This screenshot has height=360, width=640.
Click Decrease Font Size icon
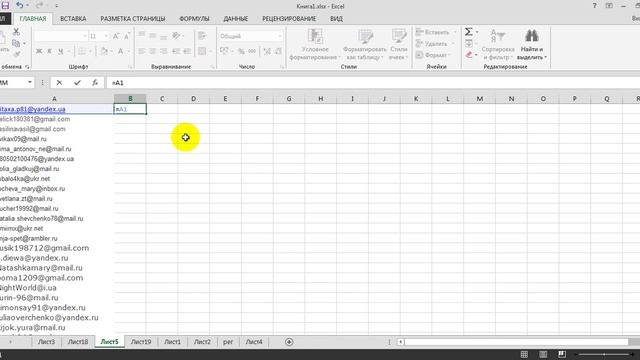[127, 36]
